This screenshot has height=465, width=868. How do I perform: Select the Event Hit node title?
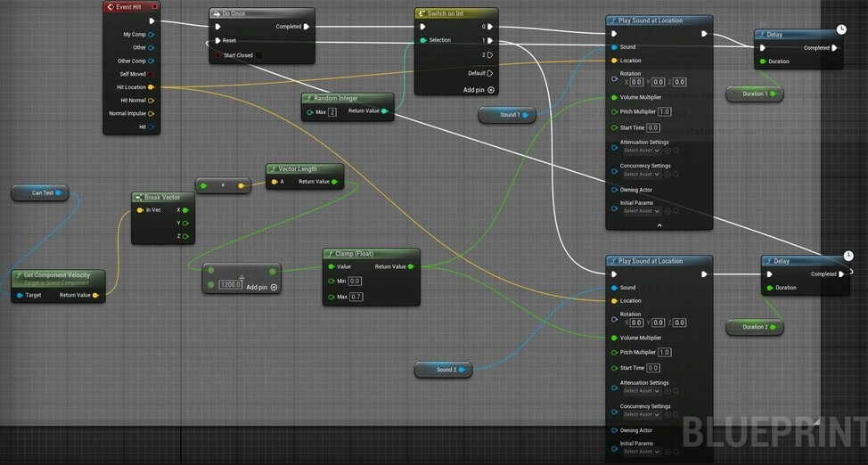(x=128, y=6)
